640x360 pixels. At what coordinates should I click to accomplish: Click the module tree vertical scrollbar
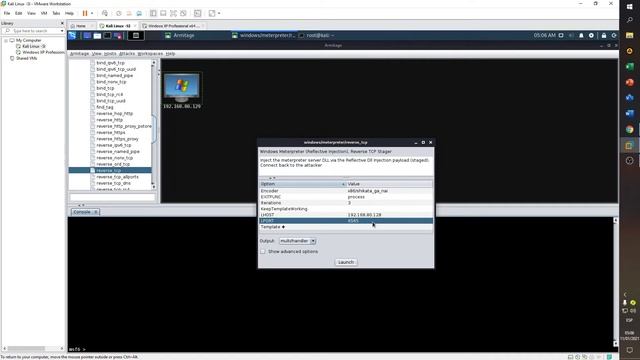pos(153,124)
